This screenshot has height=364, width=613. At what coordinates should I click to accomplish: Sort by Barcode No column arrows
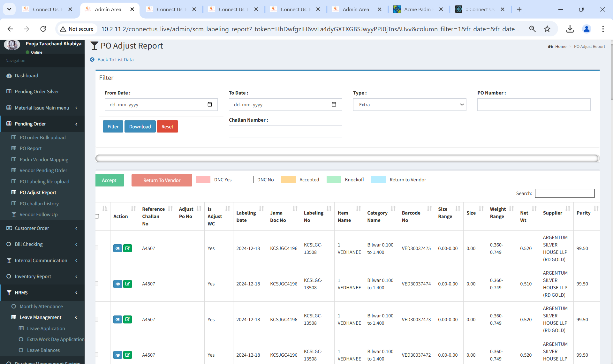429,209
